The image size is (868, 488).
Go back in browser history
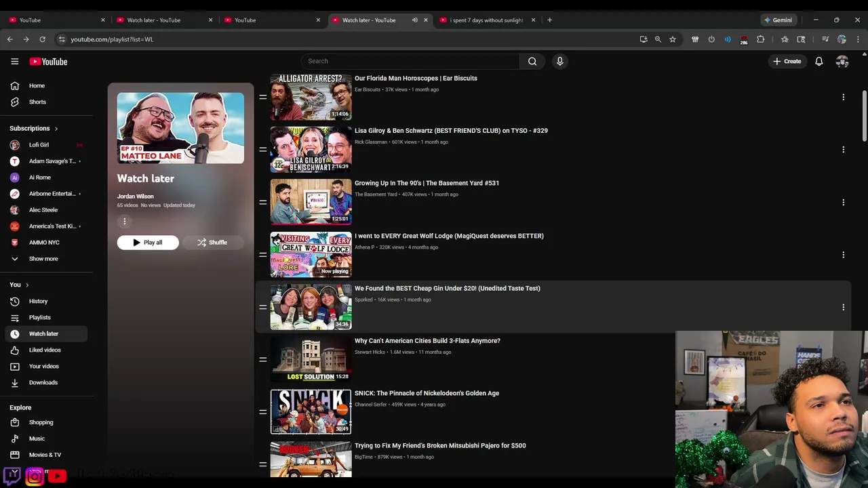click(x=10, y=39)
